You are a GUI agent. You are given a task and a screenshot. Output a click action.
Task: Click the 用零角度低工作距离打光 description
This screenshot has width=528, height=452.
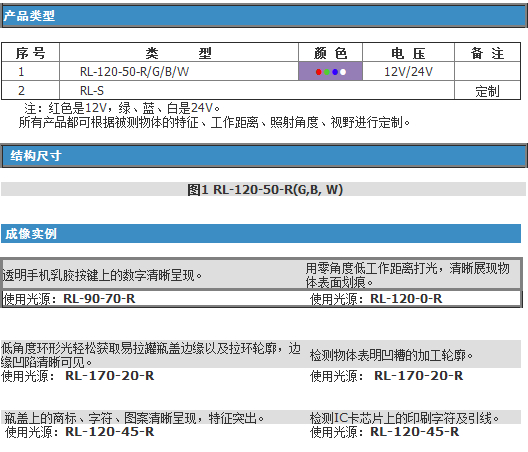407,275
